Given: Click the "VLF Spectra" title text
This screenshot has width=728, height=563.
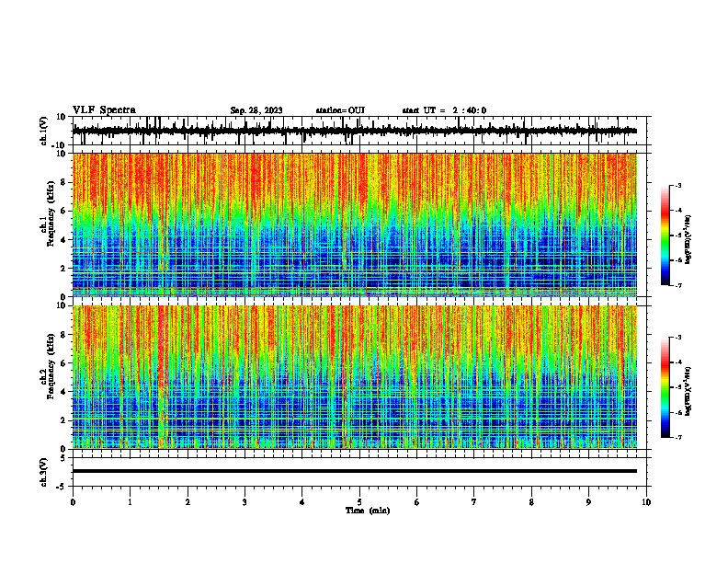Looking at the screenshot, I should [x=104, y=110].
